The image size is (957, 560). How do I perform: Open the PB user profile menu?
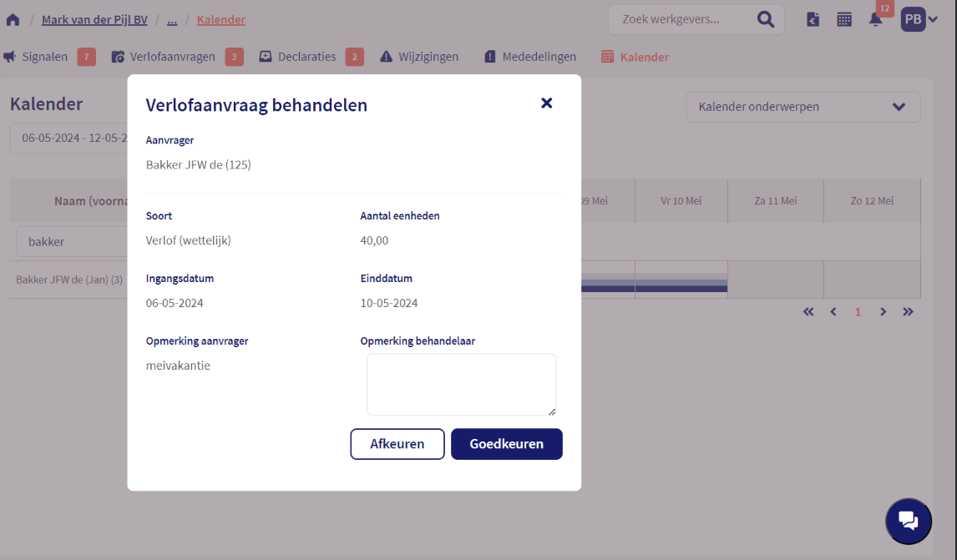919,19
